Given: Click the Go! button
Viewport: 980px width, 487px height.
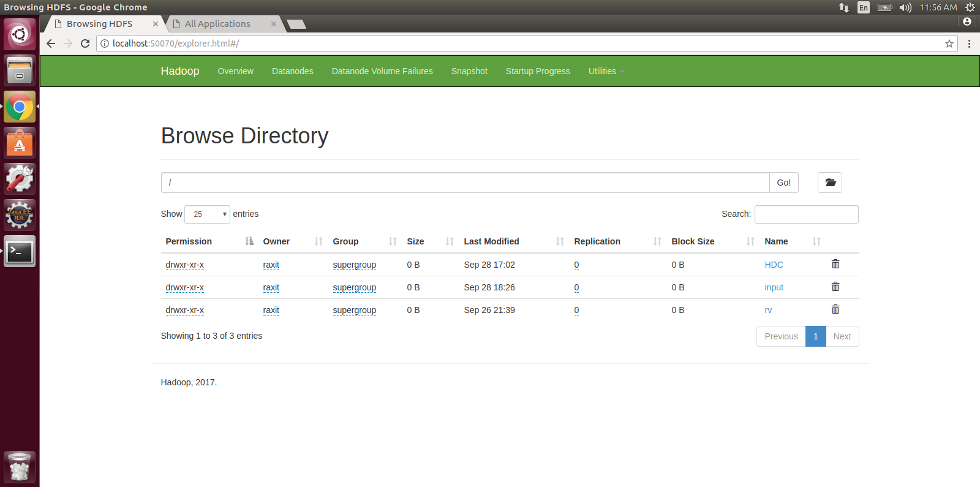Looking at the screenshot, I should pyautogui.click(x=784, y=183).
